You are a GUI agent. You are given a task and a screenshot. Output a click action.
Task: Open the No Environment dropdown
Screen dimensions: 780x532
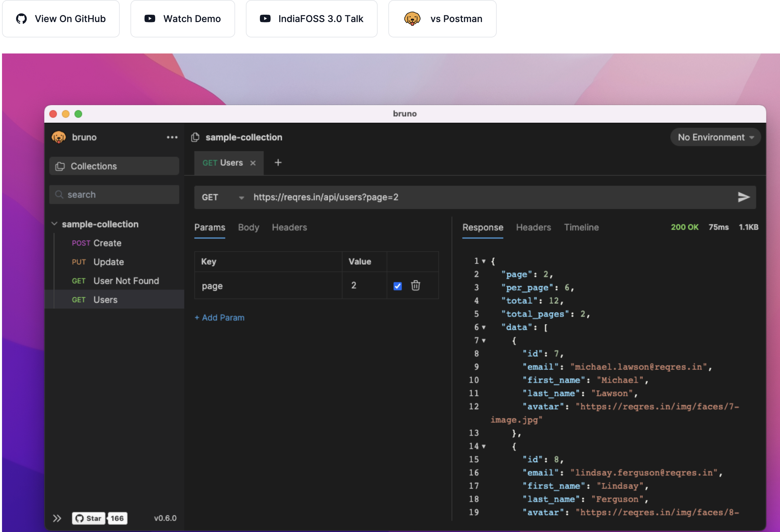(715, 137)
